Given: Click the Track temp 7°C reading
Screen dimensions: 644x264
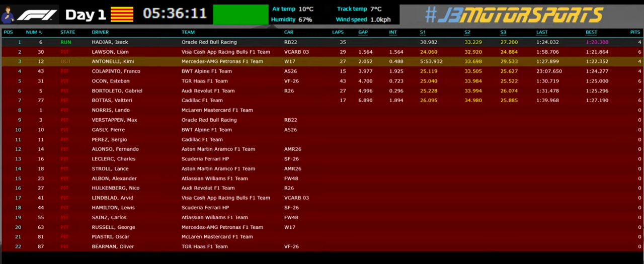Looking at the screenshot, I should pos(359,9).
